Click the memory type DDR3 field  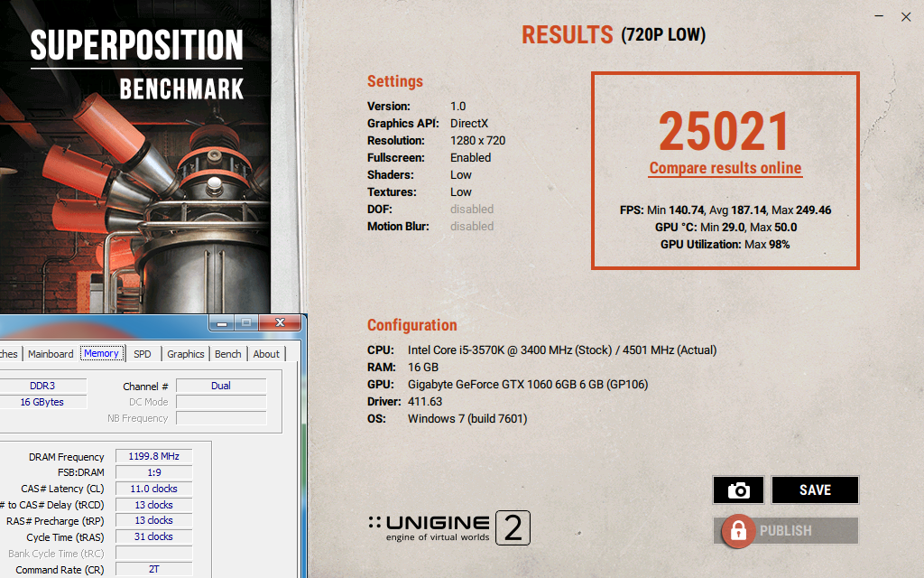point(42,386)
